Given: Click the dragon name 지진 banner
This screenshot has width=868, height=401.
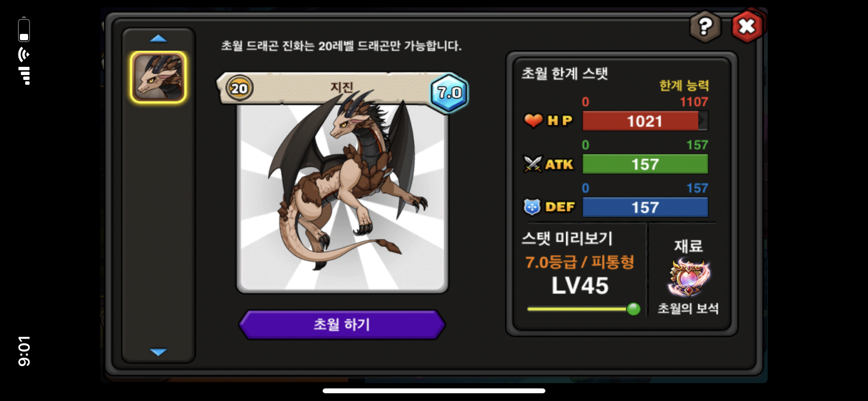Looking at the screenshot, I should [342, 87].
